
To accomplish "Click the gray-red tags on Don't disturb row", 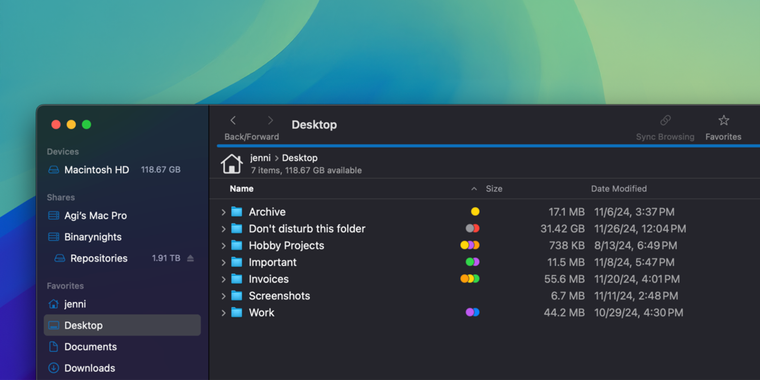I will (473, 228).
